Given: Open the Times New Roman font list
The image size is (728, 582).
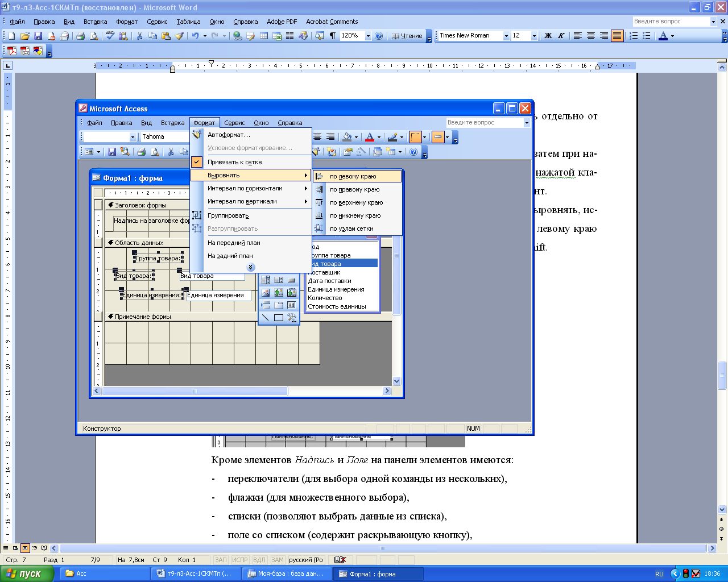Looking at the screenshot, I should pos(506,36).
